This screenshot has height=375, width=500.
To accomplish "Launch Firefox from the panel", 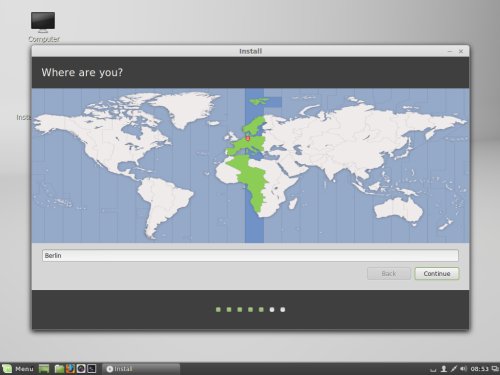I will point(70,369).
